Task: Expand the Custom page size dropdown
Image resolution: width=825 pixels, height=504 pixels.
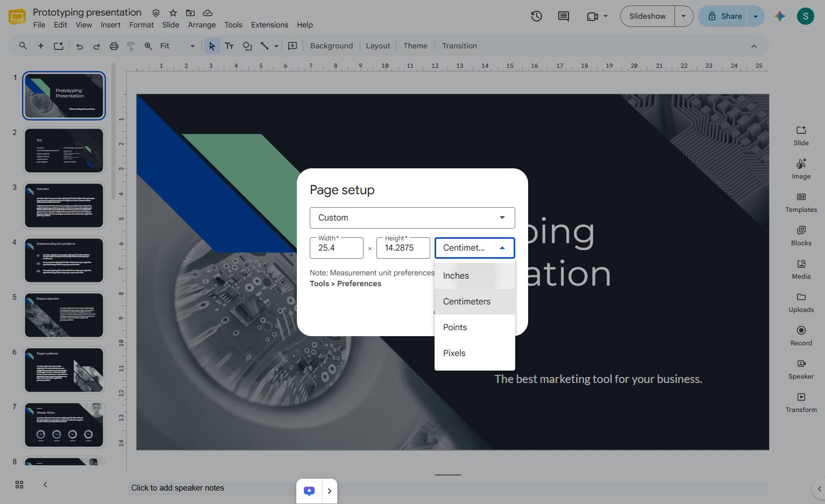Action: (x=413, y=218)
